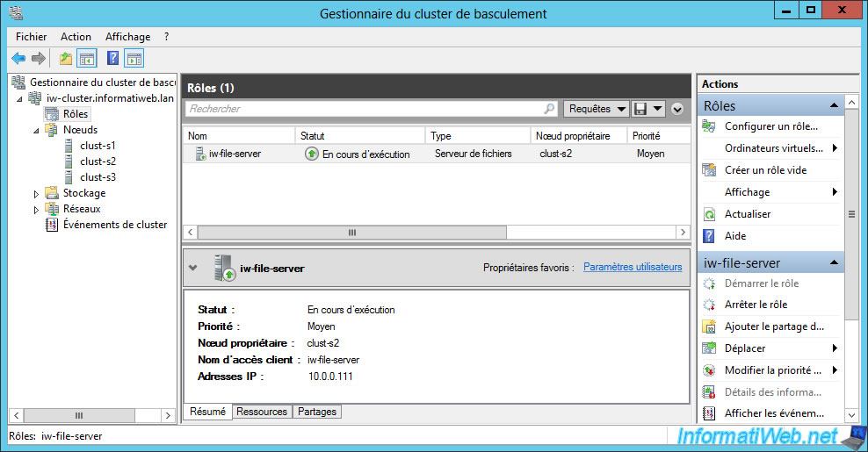Viewport: 868px width, 452px height.
Task: Click the Arrêter le rôle icon
Action: (x=709, y=305)
